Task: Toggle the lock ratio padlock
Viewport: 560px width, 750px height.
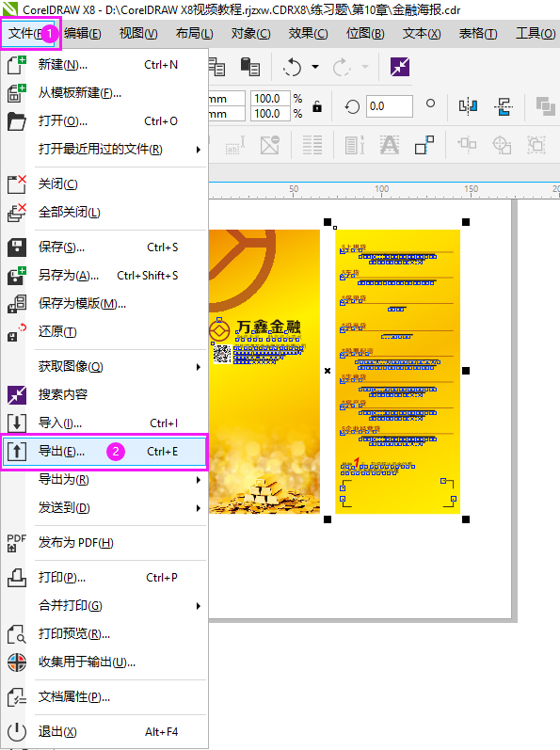Action: 317,106
